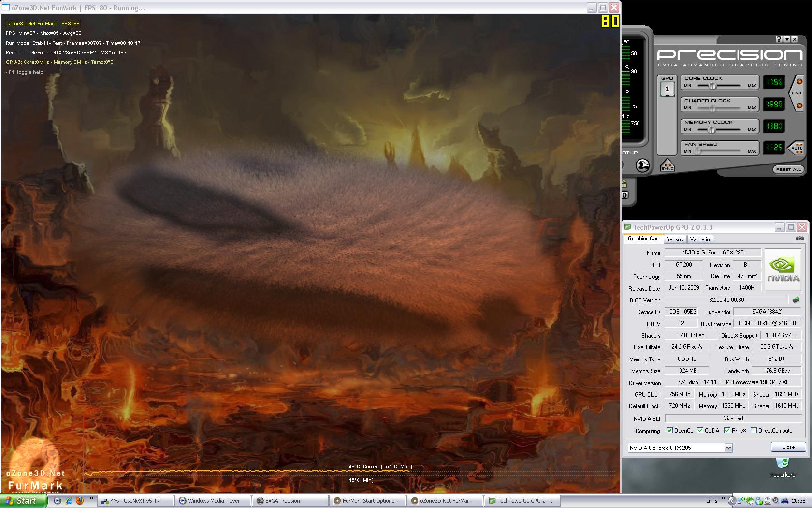Click the BIOS Version field in GPU-Z
Viewport: 812px width, 508px height.
[x=726, y=300]
